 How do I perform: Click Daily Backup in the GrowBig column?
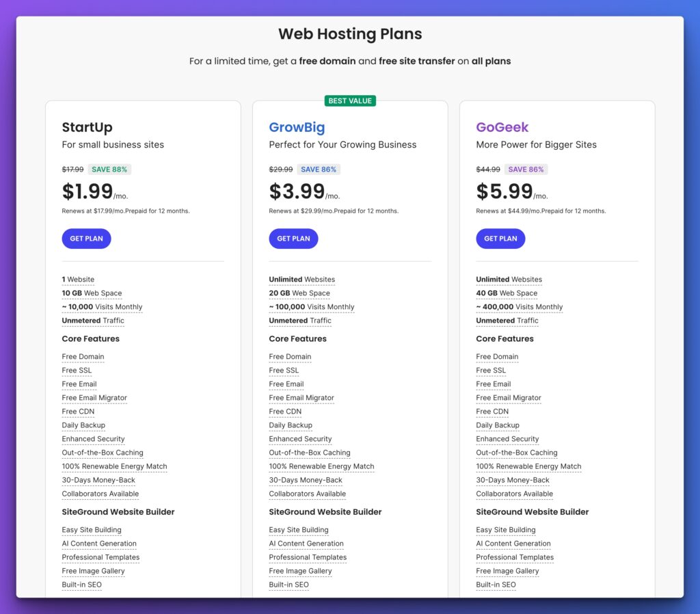[x=291, y=425]
